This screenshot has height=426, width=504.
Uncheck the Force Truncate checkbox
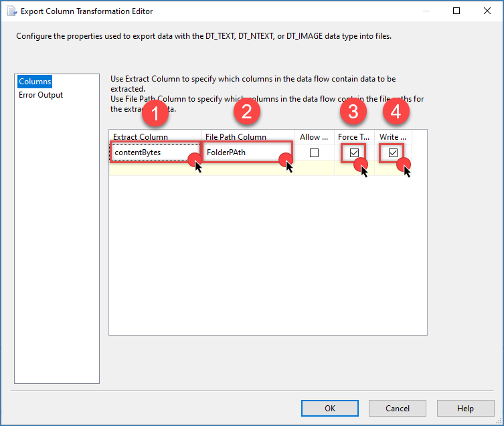[x=354, y=152]
